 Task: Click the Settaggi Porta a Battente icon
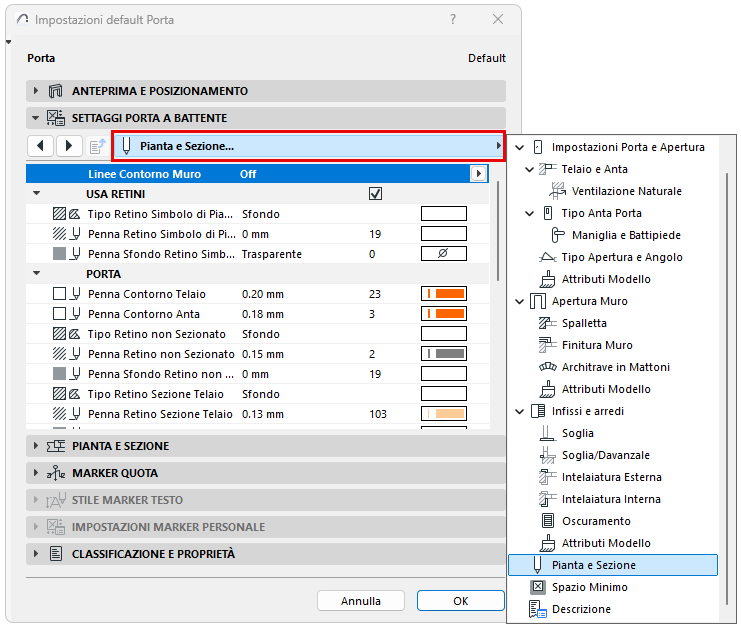(x=56, y=118)
